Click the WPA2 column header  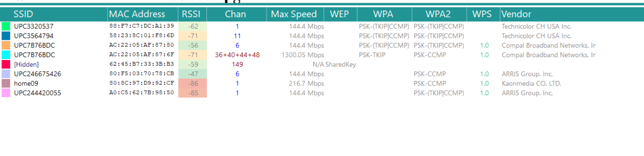[x=438, y=14]
